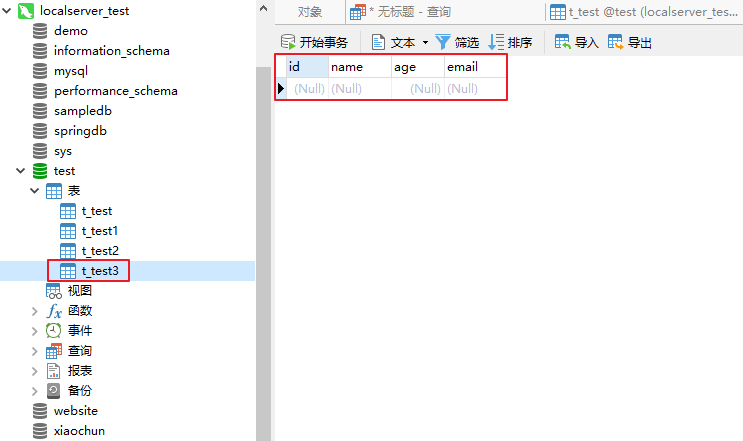
Task: Click the 导出 export button
Action: pos(630,42)
